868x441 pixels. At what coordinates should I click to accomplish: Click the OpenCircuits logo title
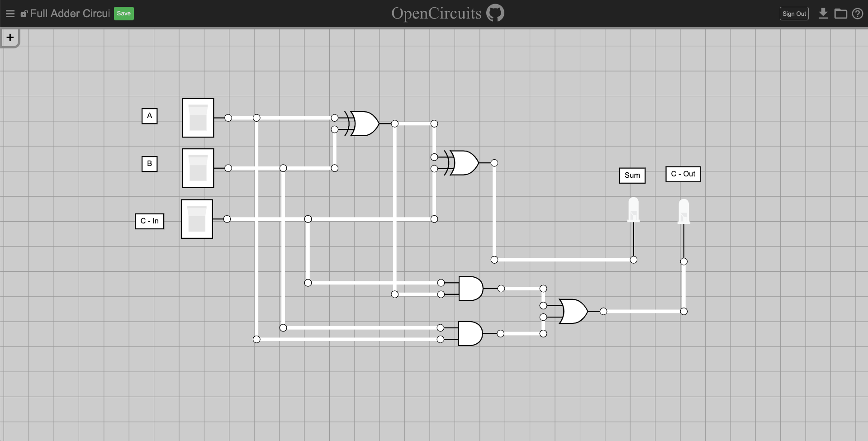[436, 14]
